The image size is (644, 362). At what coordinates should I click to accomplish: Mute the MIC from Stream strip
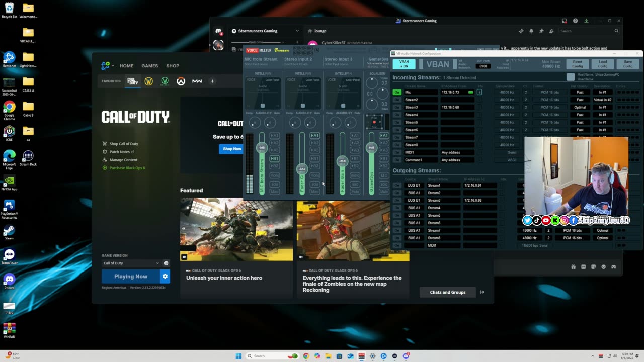coord(274,192)
